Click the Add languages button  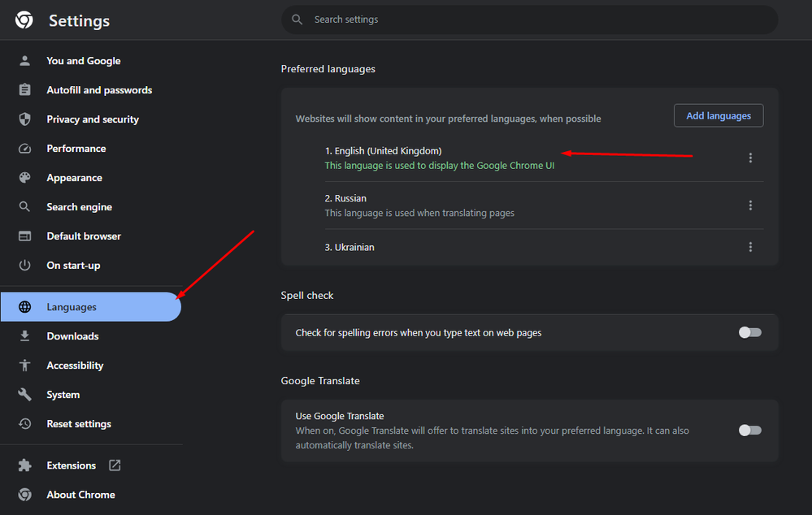coord(719,115)
